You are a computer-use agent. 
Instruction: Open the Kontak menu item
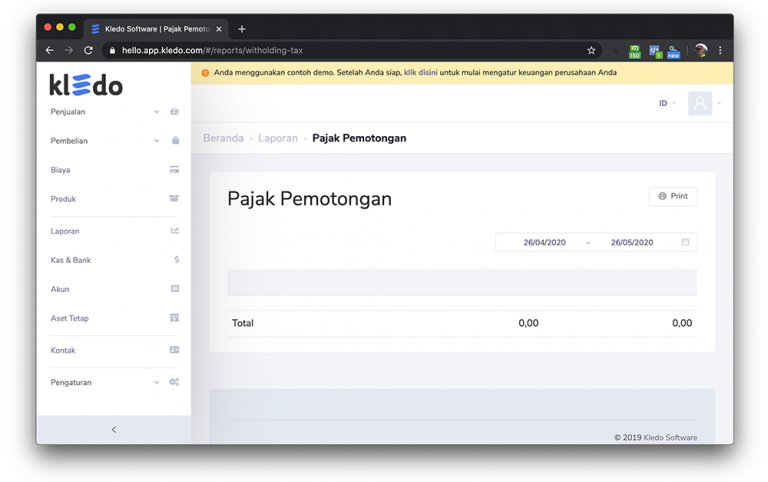coord(63,350)
